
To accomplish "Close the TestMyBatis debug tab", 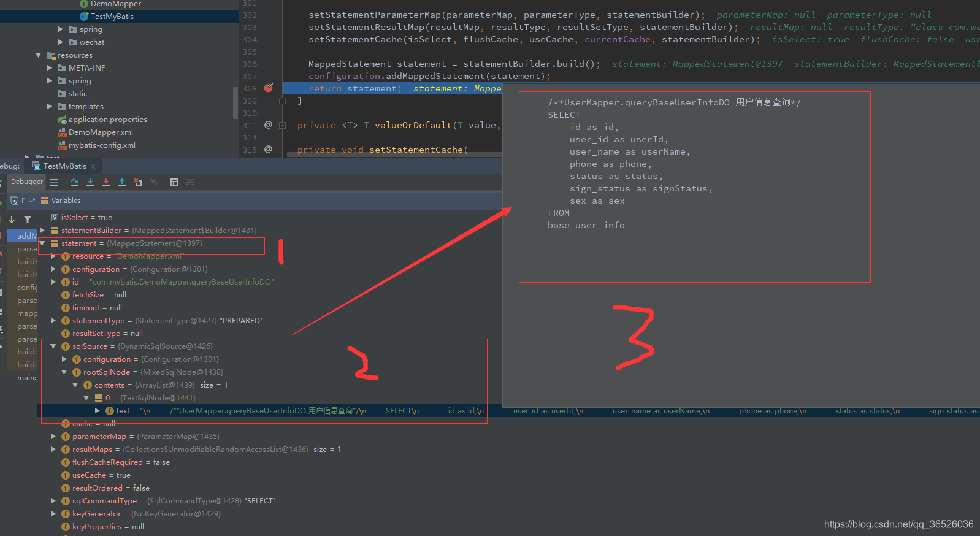I will [93, 166].
